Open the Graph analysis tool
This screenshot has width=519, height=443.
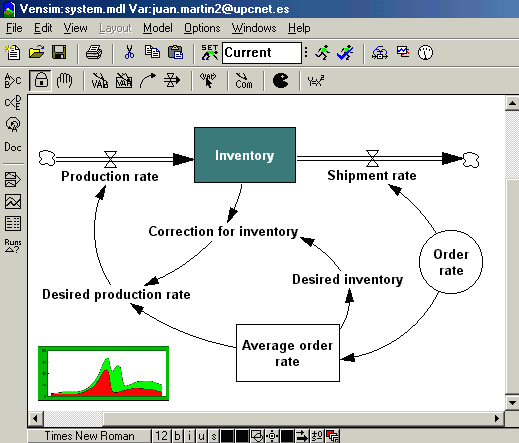[13, 202]
